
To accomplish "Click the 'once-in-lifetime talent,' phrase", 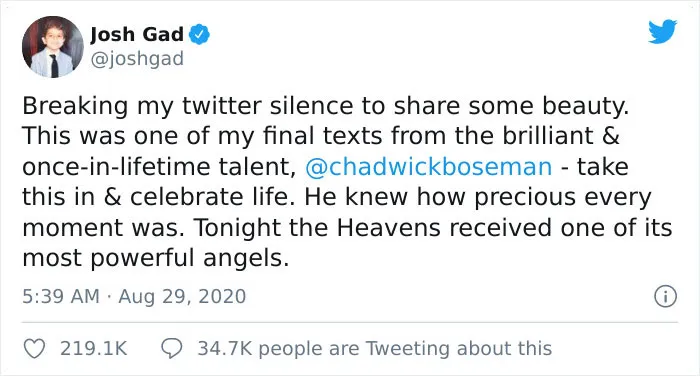I will coord(160,167).
